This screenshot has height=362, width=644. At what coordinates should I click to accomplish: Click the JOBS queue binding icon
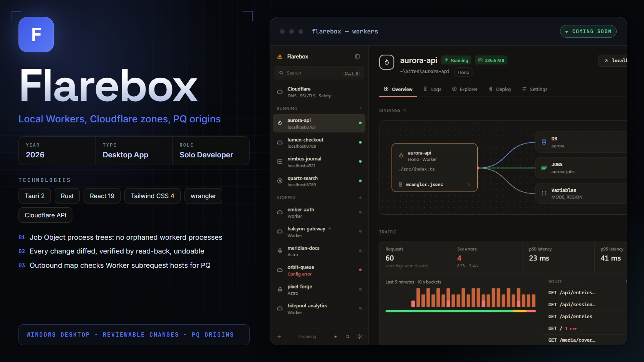coord(544,168)
